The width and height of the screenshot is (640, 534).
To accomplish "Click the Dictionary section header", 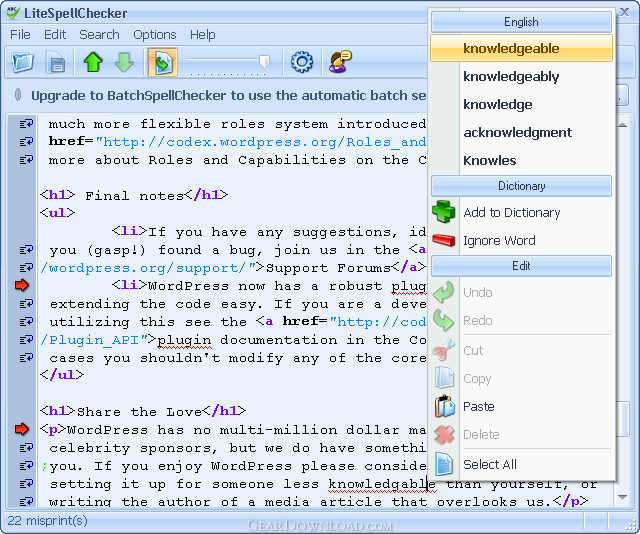I will [x=521, y=186].
